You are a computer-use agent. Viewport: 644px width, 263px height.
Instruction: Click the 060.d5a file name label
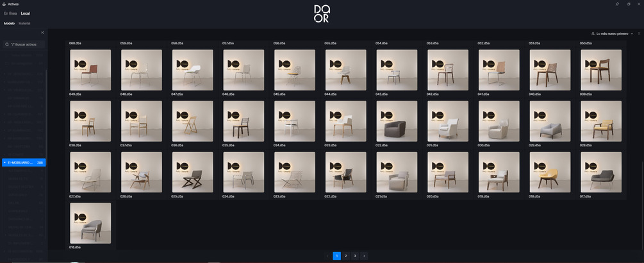point(74,43)
